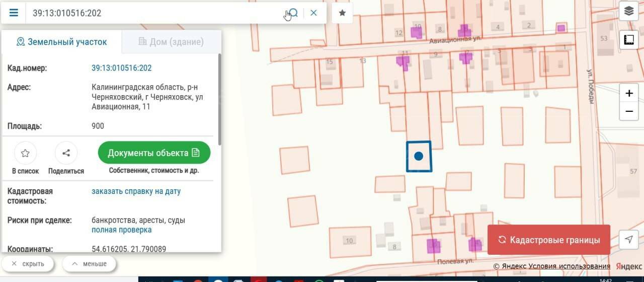Image resolution: width=644 pixels, height=282 pixels.
Task: Zoom in on the map
Action: tap(629, 93)
